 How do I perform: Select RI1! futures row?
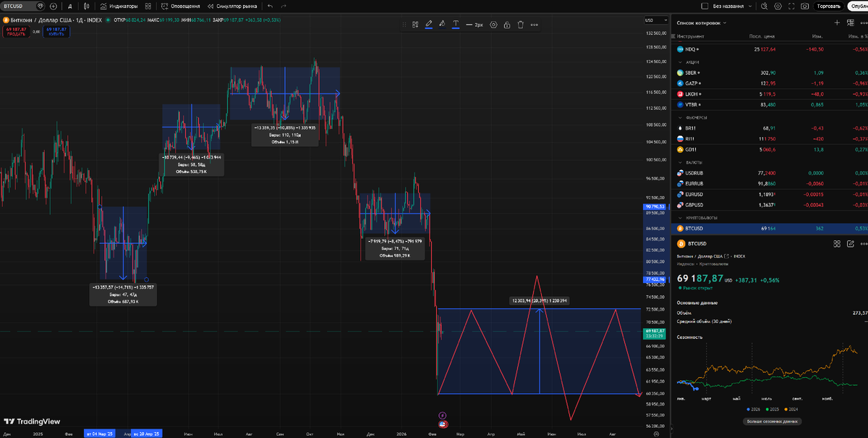[x=770, y=139]
